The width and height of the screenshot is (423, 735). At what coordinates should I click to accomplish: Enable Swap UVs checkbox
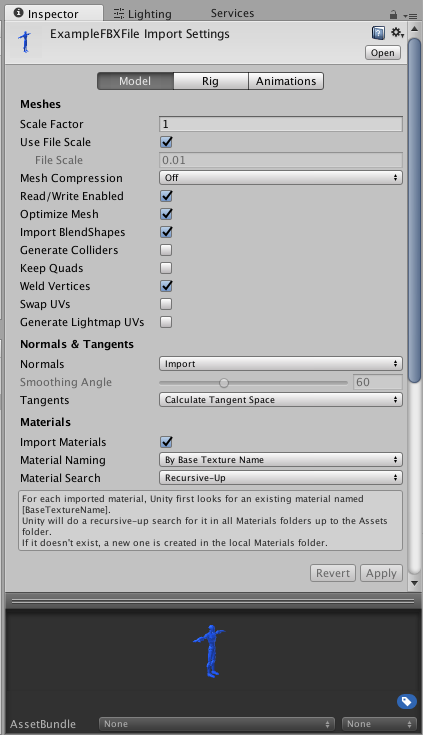click(x=166, y=304)
